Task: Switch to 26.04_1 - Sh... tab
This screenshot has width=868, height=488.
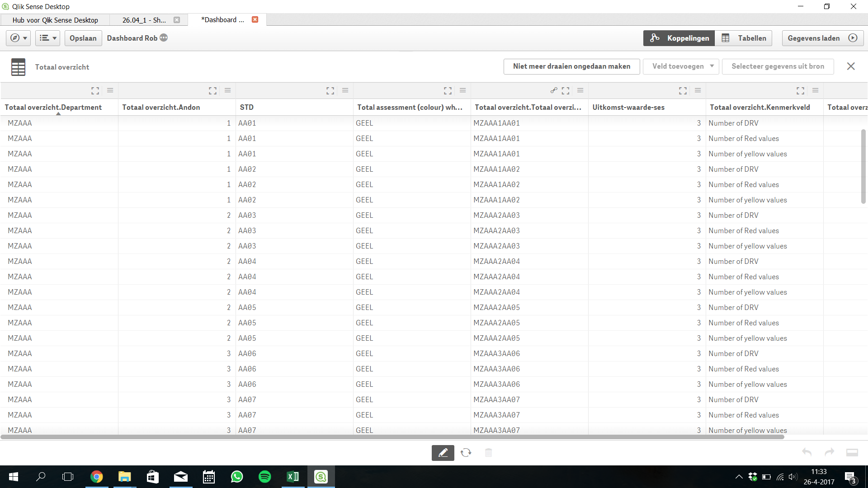Action: point(144,20)
